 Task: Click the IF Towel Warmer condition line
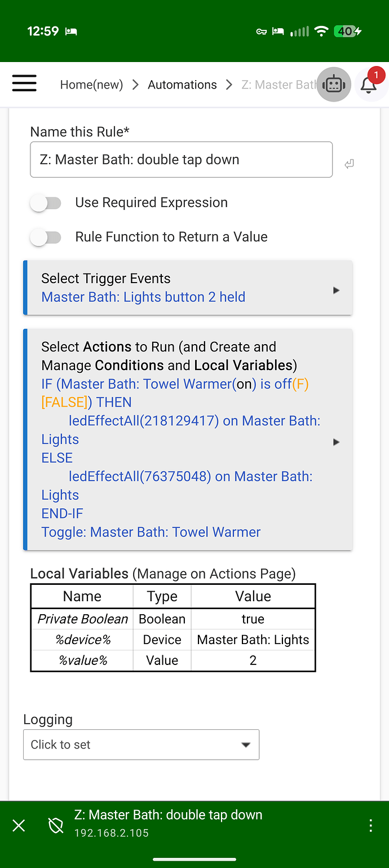click(175, 393)
